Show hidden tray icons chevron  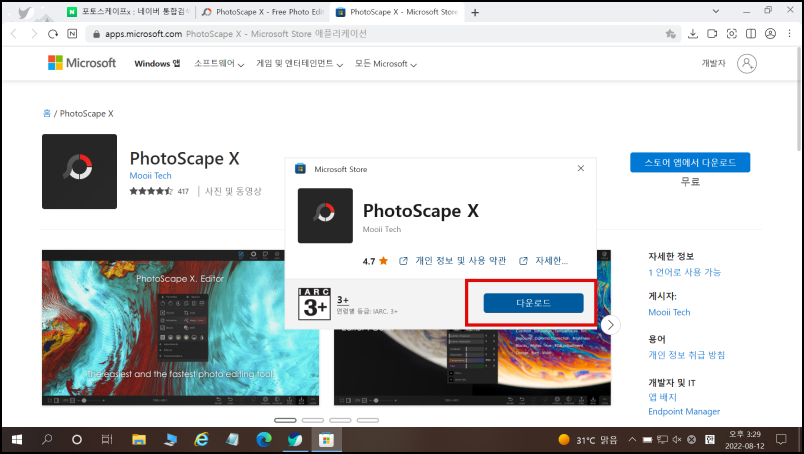point(632,440)
